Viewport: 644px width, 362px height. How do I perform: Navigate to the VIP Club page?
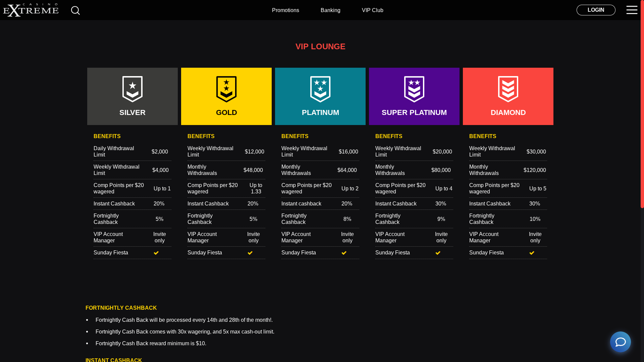point(372,10)
